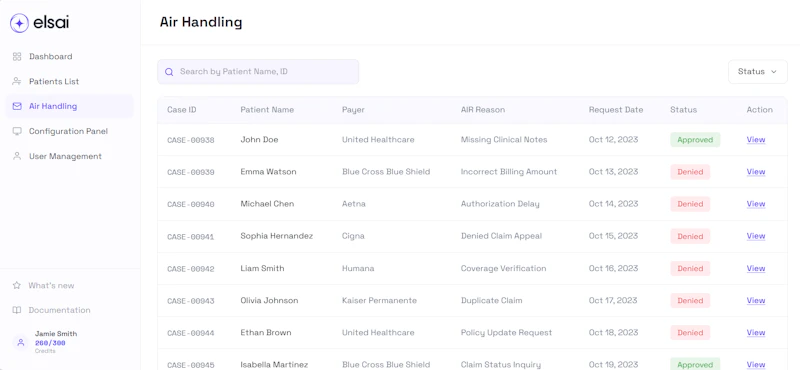Click the Humana payer cell
The image size is (800, 370).
[358, 268]
